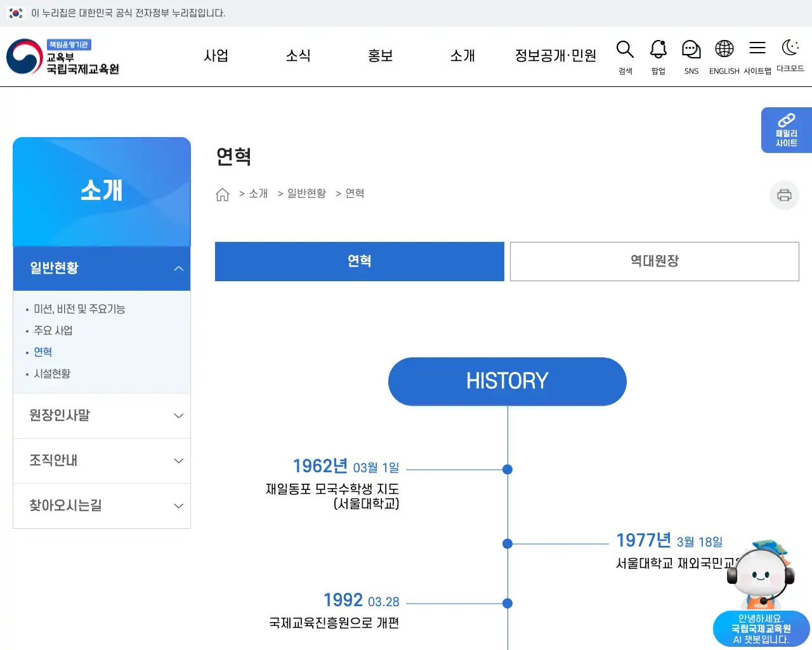Viewport: 812px width, 650px height.
Task: Click the 연혁 breadcrumb item
Action: 355,194
